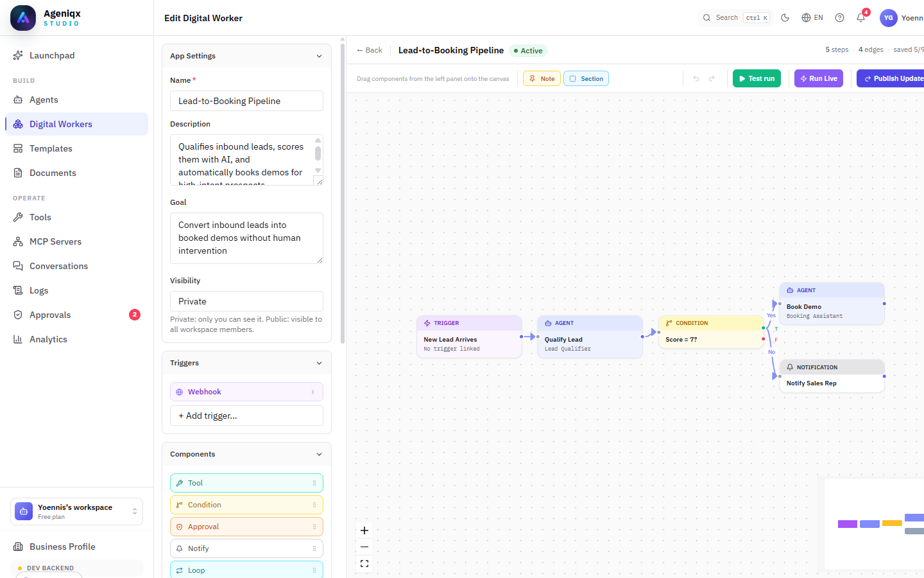Click the description field scrollbar
Image resolution: width=924 pixels, height=578 pixels.
pyautogui.click(x=318, y=153)
